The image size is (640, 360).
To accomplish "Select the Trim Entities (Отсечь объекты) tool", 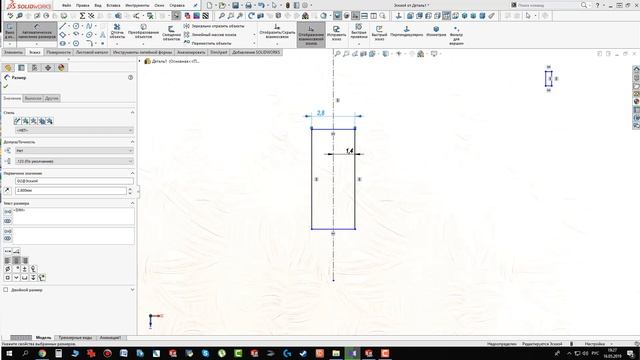I will (117, 32).
